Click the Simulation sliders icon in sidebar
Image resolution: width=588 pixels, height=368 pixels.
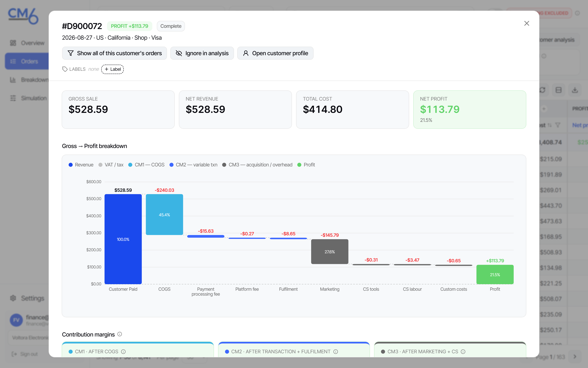13,98
